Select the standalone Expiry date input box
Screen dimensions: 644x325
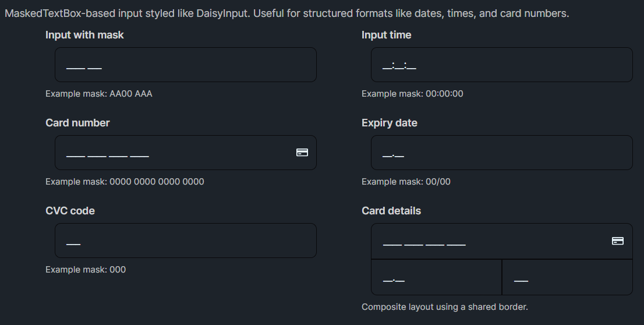coord(501,153)
